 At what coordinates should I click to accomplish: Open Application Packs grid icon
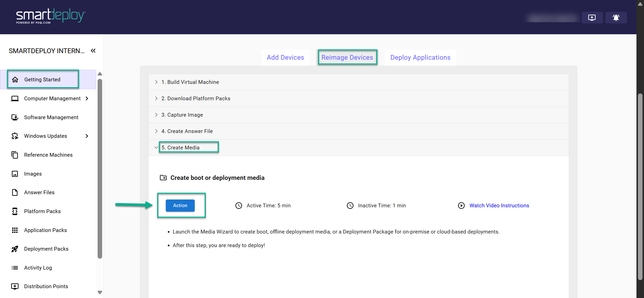(15, 230)
